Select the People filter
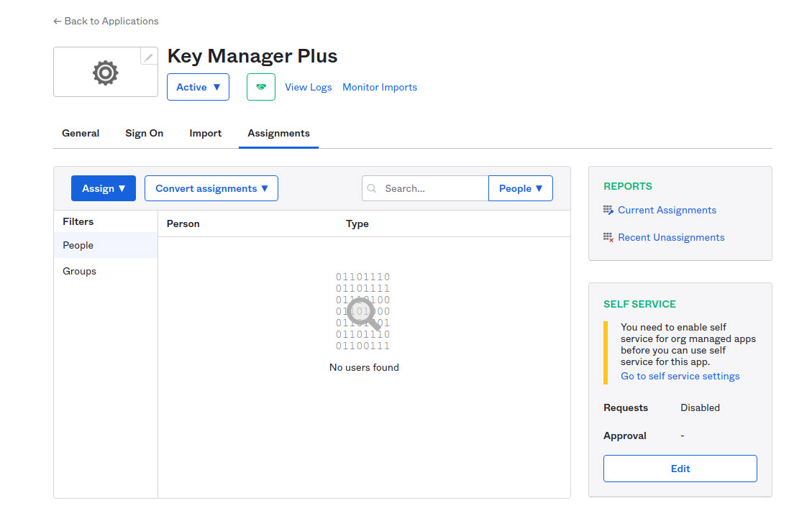Screen dimensions: 812x521 click(x=106, y=245)
